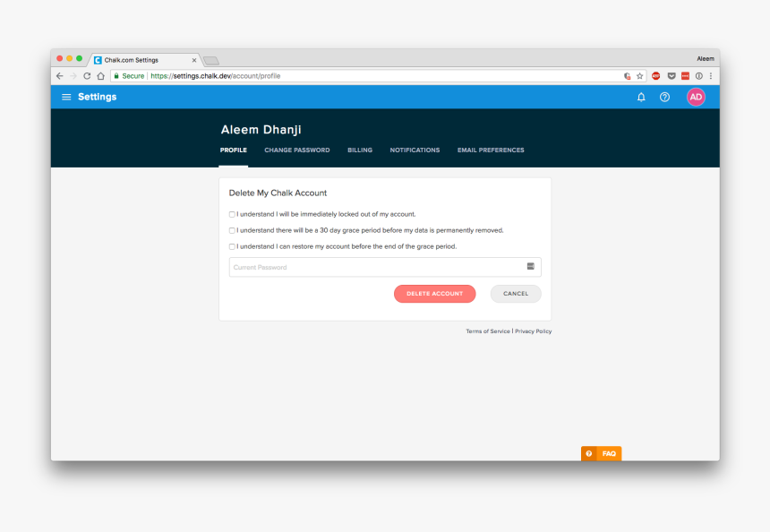This screenshot has width=770, height=532.
Task: Focus the Current Password field
Action: click(x=385, y=267)
